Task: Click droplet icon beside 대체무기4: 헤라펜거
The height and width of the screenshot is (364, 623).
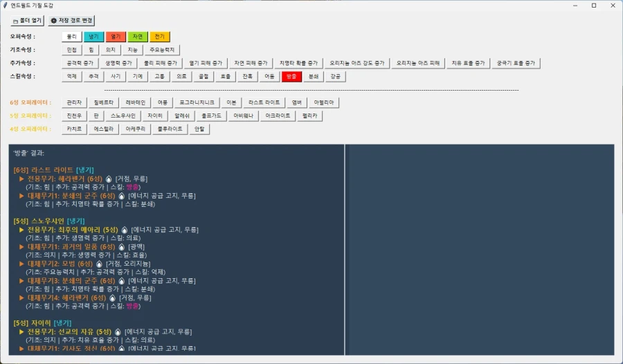Action: (112, 298)
